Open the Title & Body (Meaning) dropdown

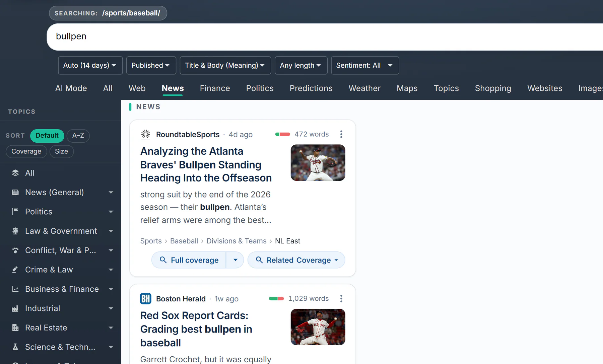click(x=225, y=65)
